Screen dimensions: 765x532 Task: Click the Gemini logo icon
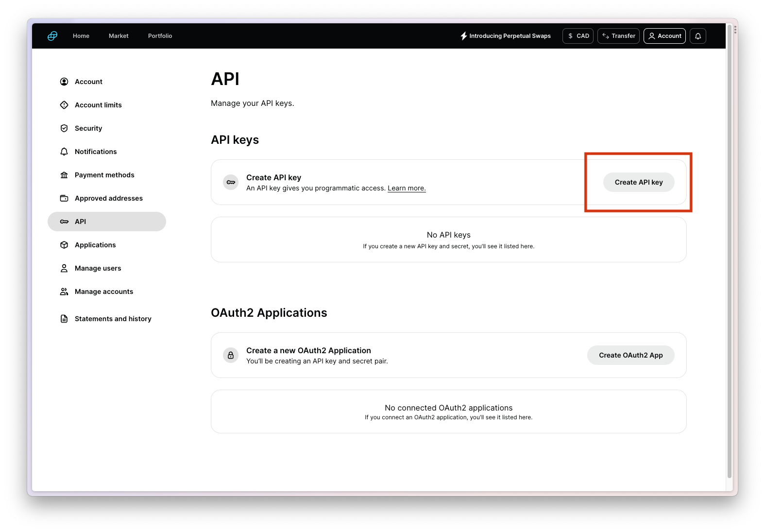[52, 36]
